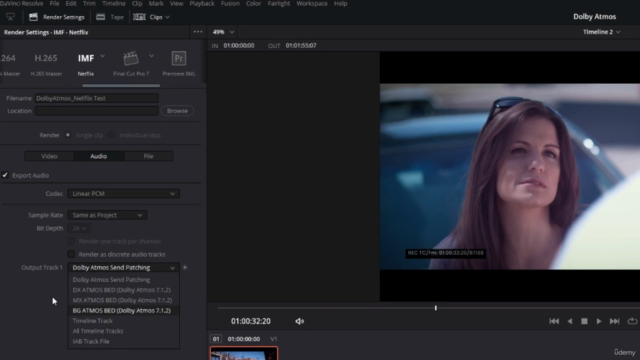This screenshot has width=640, height=360.
Task: Switch to the Audio tab
Action: tap(98, 156)
